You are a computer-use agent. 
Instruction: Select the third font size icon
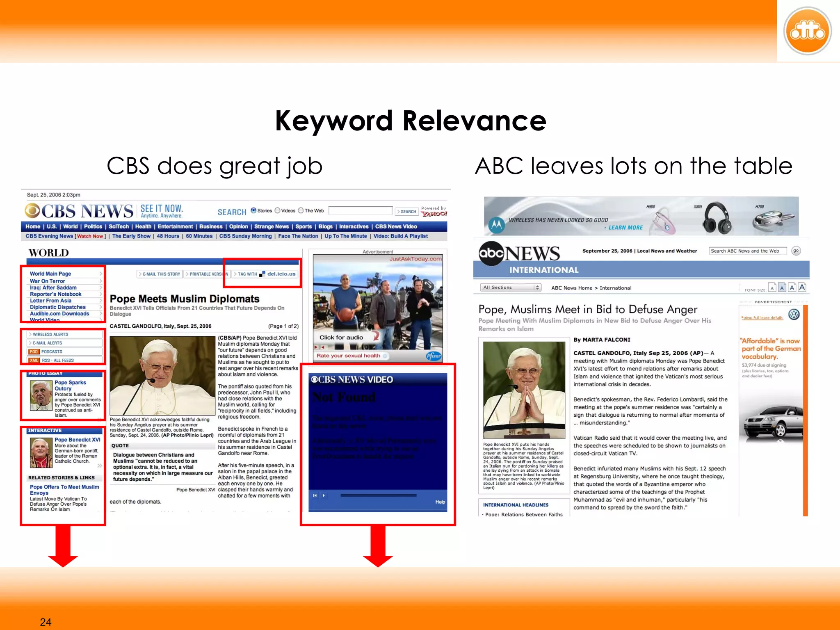pos(792,288)
